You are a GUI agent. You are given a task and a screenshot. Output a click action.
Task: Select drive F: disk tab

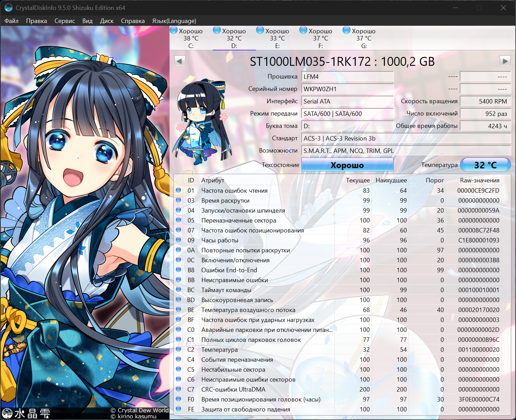click(x=320, y=38)
